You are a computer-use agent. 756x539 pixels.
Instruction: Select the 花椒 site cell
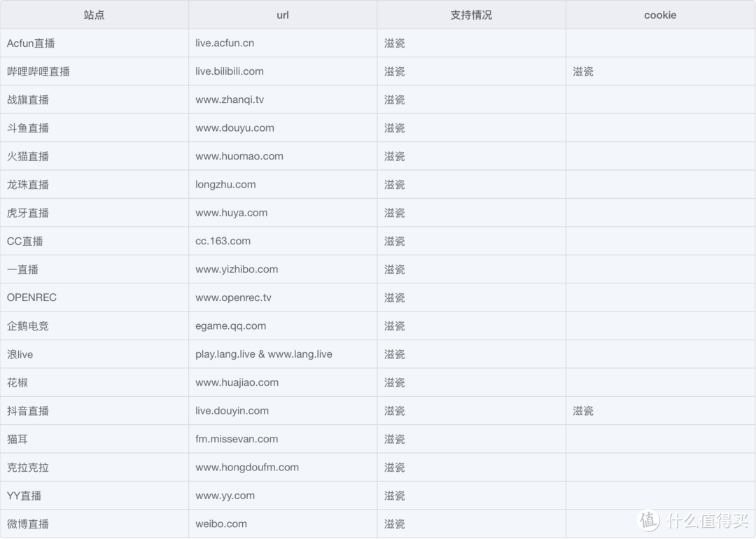click(x=94, y=382)
